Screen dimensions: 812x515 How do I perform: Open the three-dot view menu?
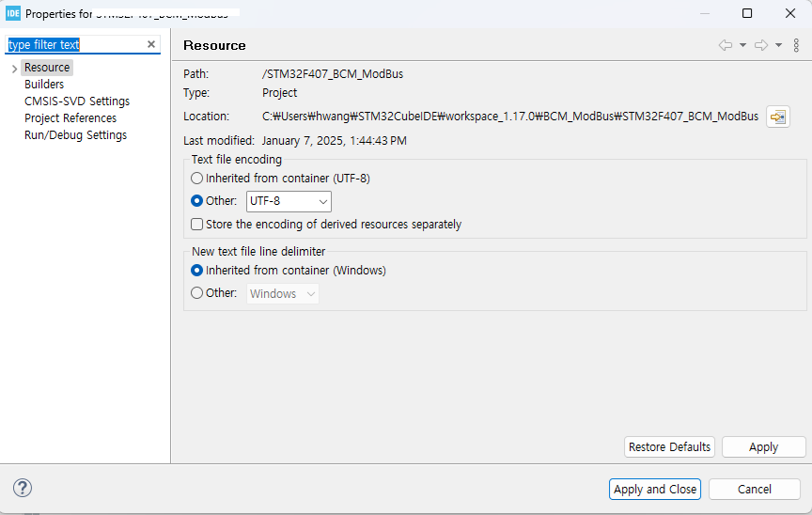tap(796, 45)
